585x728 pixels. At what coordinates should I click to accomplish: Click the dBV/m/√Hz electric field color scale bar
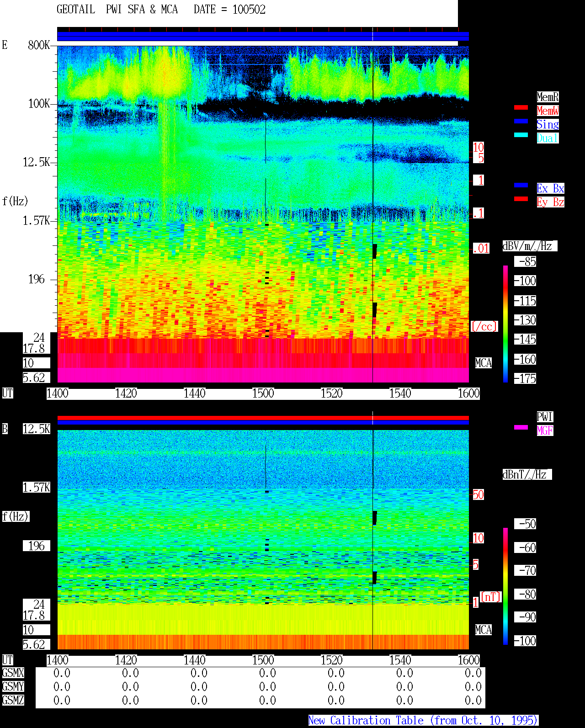pyautogui.click(x=505, y=324)
